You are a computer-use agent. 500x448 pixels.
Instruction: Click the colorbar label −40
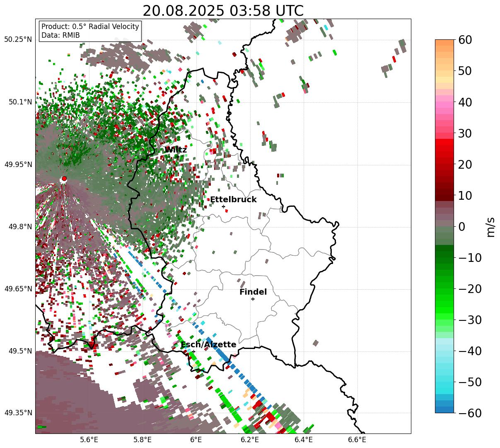(470, 351)
